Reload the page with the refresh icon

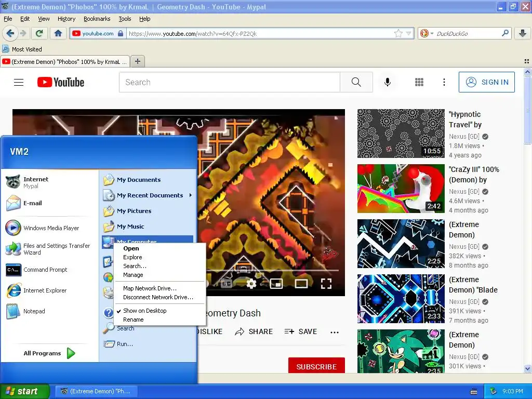pos(39,33)
